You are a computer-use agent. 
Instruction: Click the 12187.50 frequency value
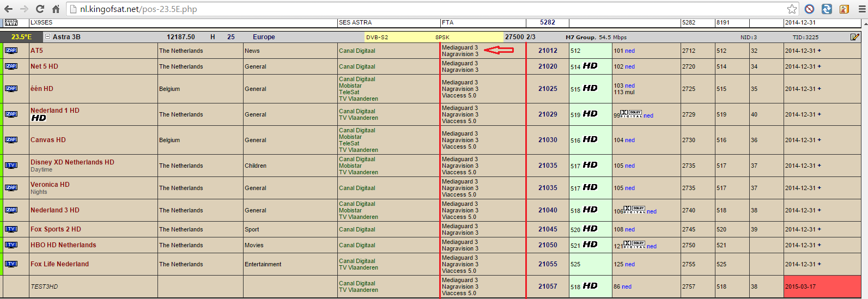click(181, 37)
